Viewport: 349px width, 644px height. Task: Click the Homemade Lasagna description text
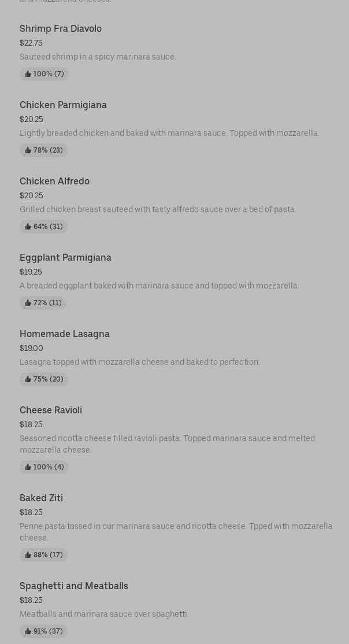point(140,362)
